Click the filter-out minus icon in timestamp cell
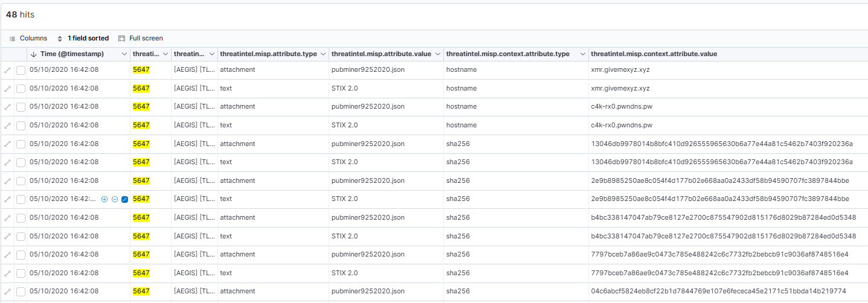868x303 pixels. point(115,199)
